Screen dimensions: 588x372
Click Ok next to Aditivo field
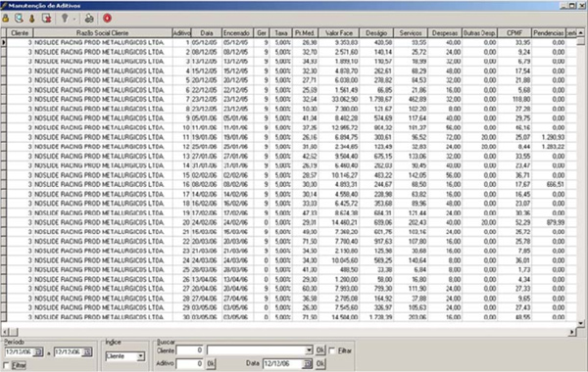click(211, 363)
